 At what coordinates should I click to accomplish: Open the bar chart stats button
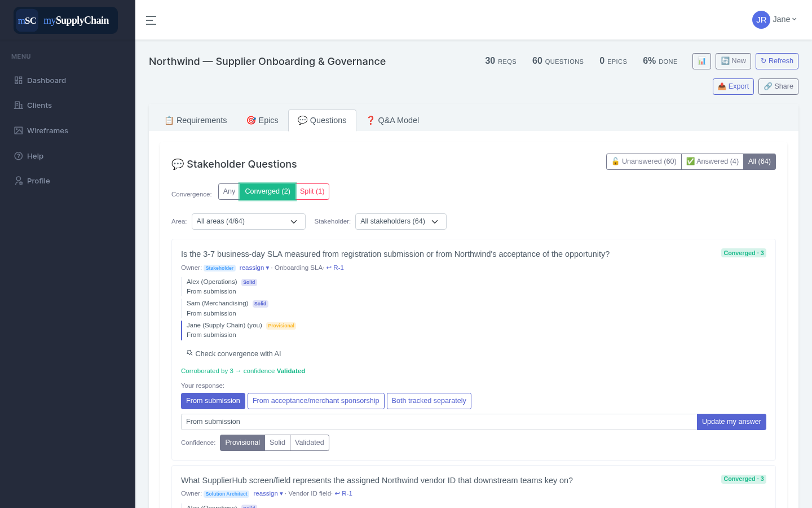point(701,61)
